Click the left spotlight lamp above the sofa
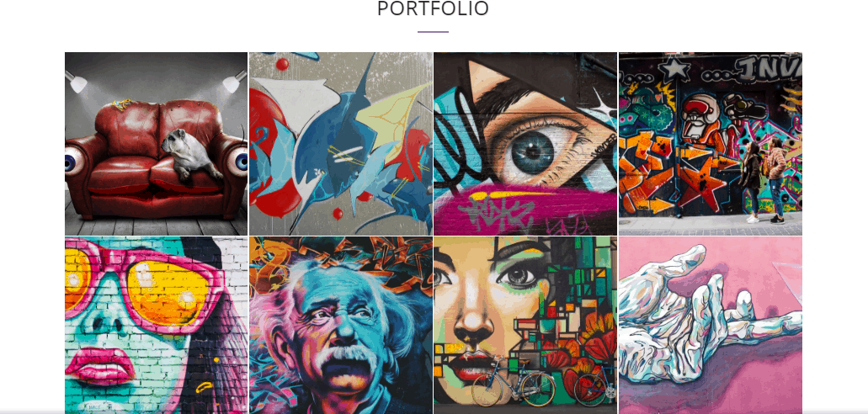 77,82
